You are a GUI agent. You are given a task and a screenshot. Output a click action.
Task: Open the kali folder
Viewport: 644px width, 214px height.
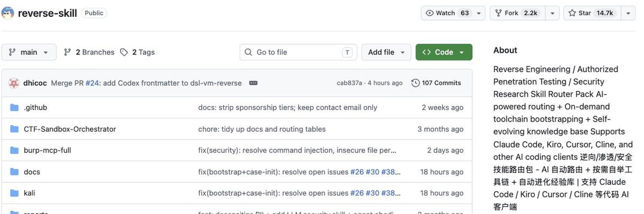pyautogui.click(x=29, y=193)
